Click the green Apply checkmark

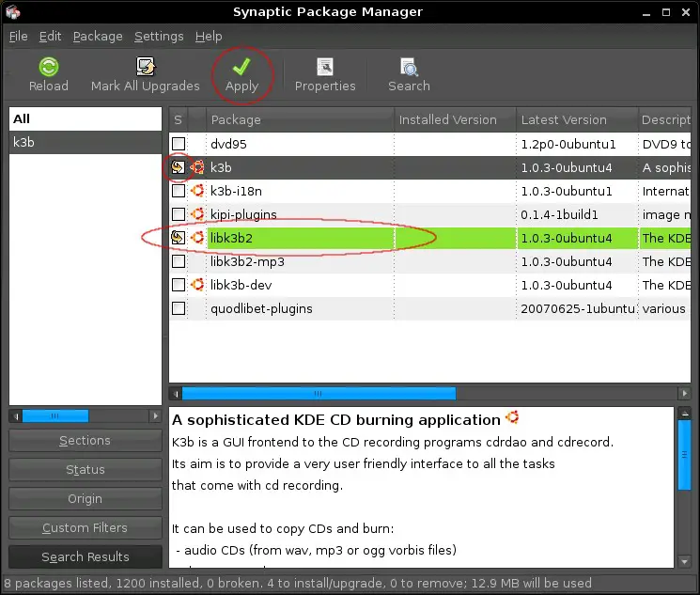241,67
